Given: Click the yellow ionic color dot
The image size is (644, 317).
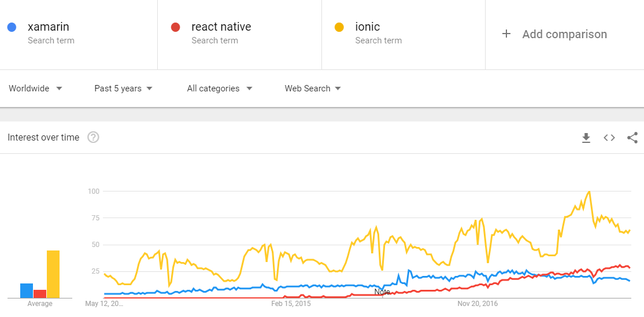Looking at the screenshot, I should pyautogui.click(x=339, y=27).
